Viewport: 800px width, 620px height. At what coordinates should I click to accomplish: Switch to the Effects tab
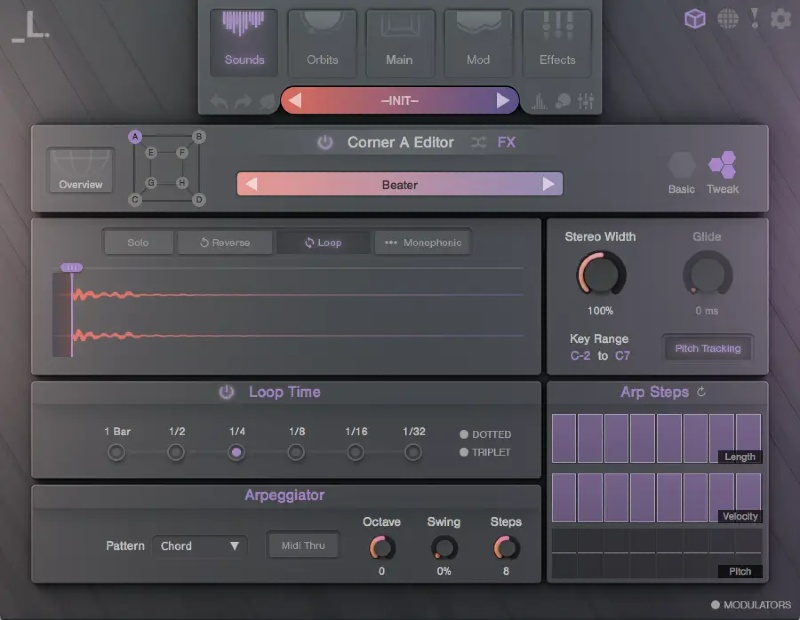[557, 42]
